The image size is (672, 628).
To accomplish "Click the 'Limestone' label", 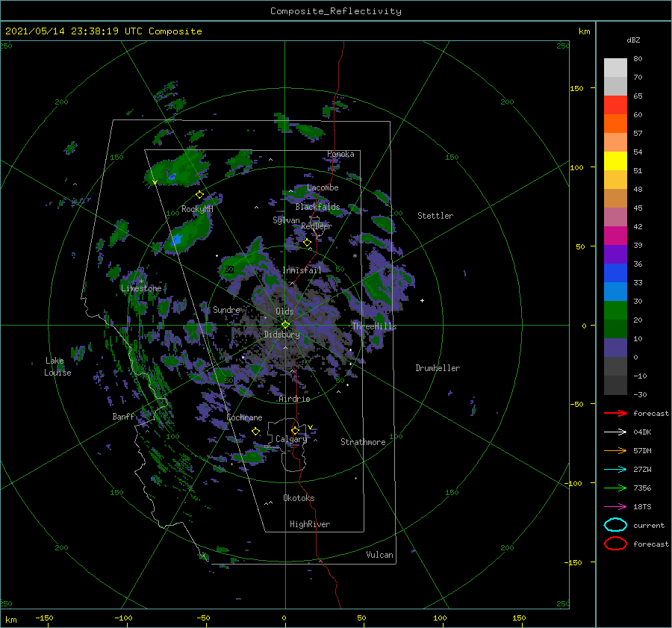I will (141, 288).
